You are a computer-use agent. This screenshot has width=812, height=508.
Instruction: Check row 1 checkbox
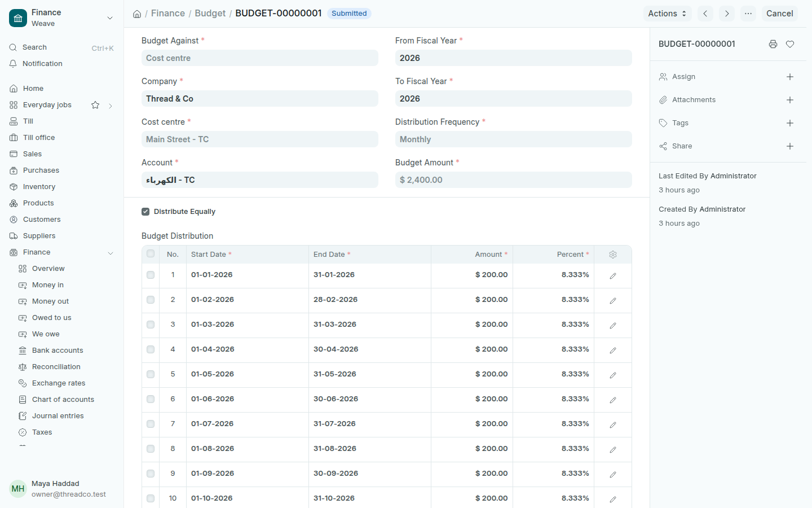[151, 275]
